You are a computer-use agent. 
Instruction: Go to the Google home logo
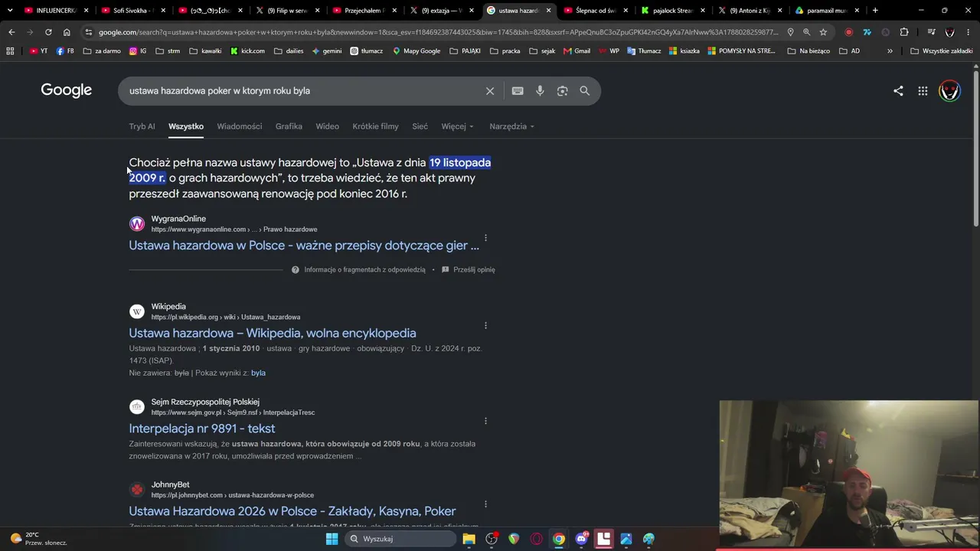(x=67, y=90)
